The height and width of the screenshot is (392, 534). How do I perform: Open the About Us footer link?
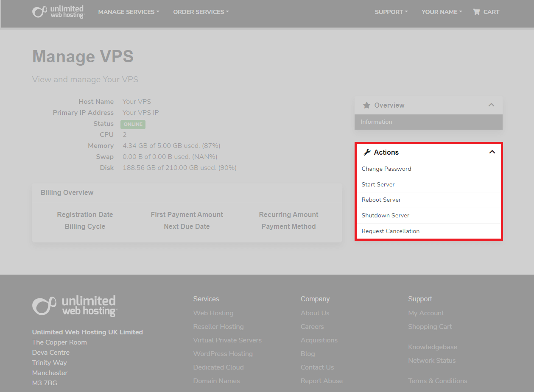(315, 313)
